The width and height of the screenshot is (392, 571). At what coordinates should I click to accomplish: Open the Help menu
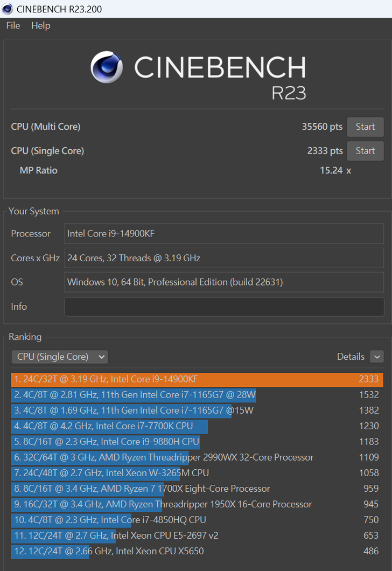click(x=41, y=26)
